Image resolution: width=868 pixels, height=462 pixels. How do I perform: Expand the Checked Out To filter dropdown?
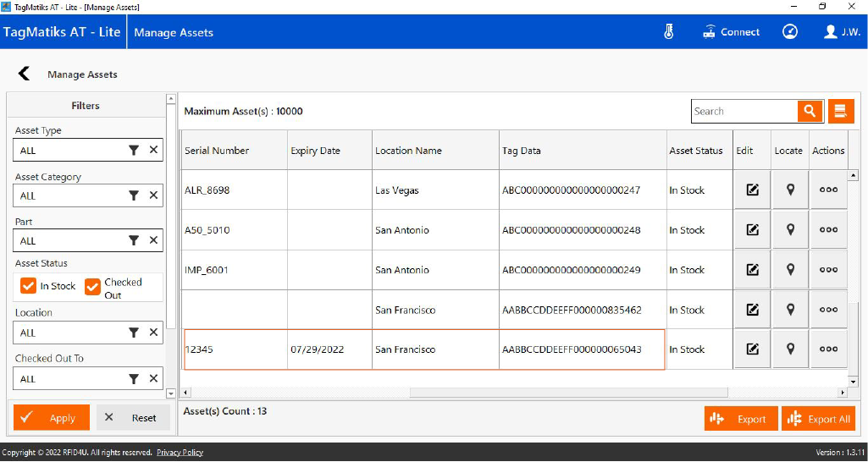click(133, 379)
